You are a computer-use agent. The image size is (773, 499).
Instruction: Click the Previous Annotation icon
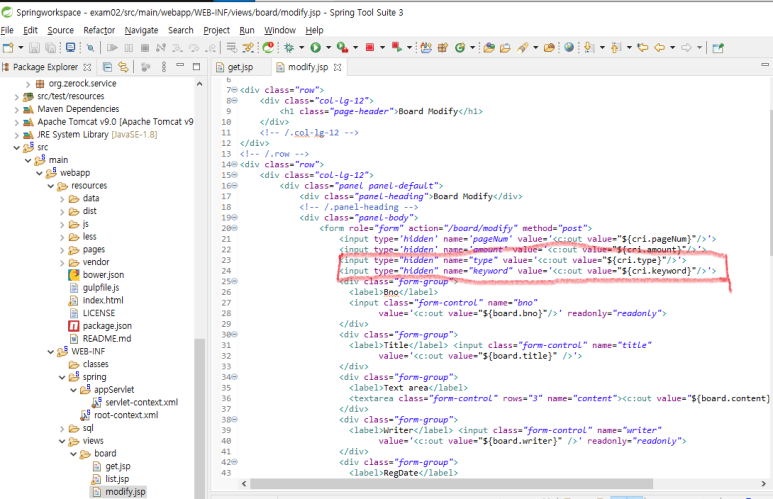pos(616,48)
